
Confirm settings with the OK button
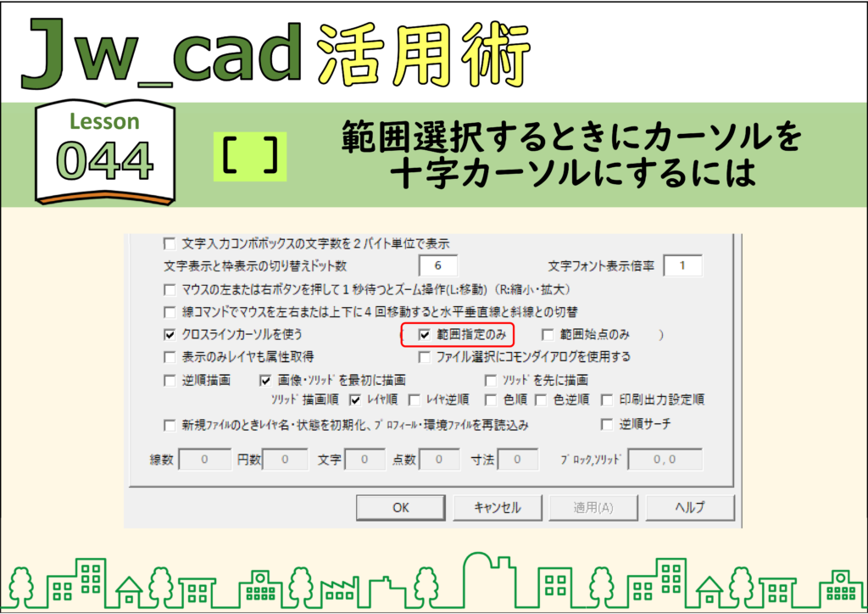401,508
